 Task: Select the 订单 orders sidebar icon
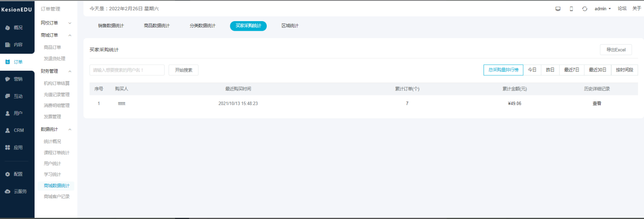tap(8, 62)
